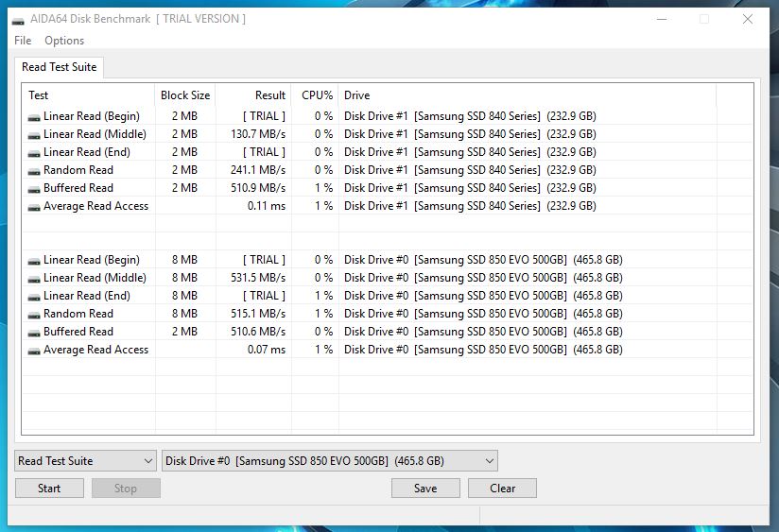
Task: Click the CPU% column header
Action: pyautogui.click(x=315, y=95)
